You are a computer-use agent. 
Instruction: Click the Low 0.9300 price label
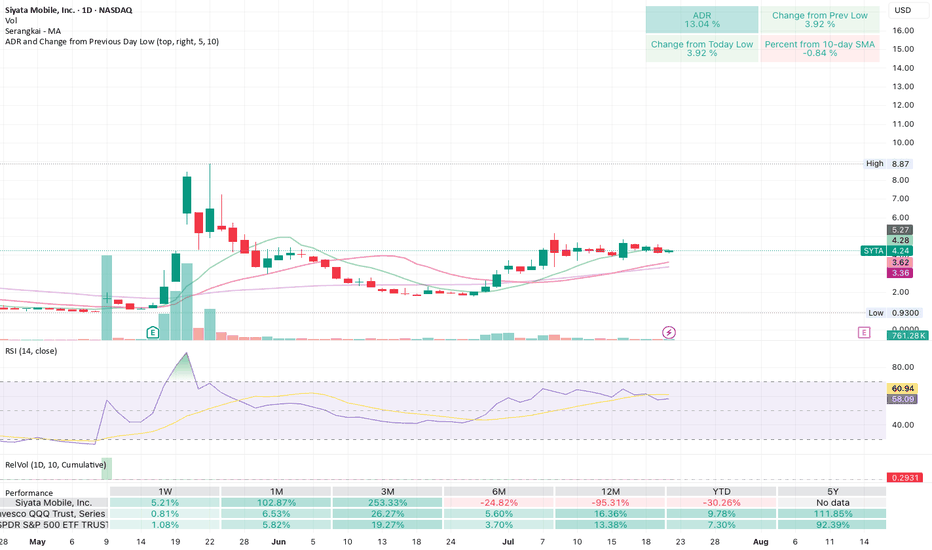tap(895, 313)
